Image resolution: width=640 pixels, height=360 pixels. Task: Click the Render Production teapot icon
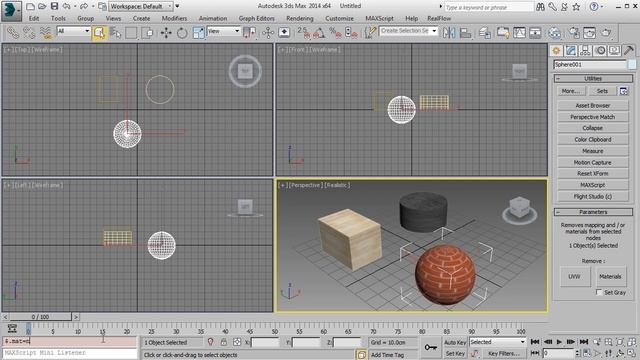pyautogui.click(x=606, y=33)
